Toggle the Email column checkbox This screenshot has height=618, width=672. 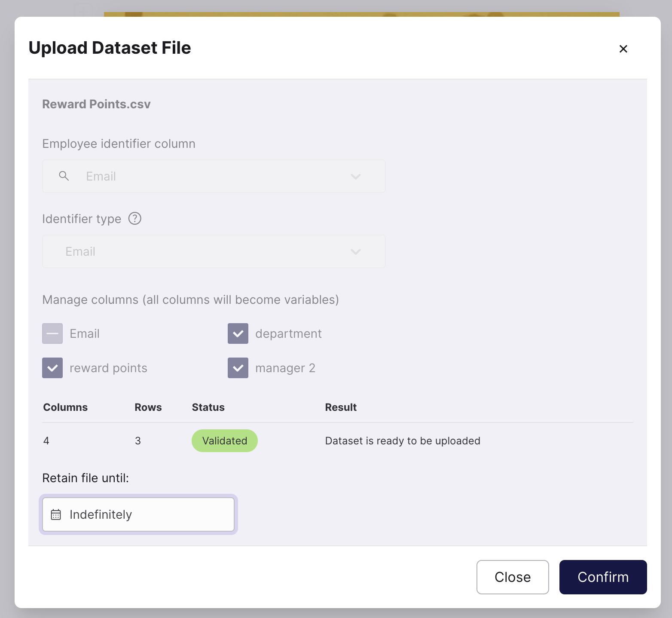click(52, 333)
